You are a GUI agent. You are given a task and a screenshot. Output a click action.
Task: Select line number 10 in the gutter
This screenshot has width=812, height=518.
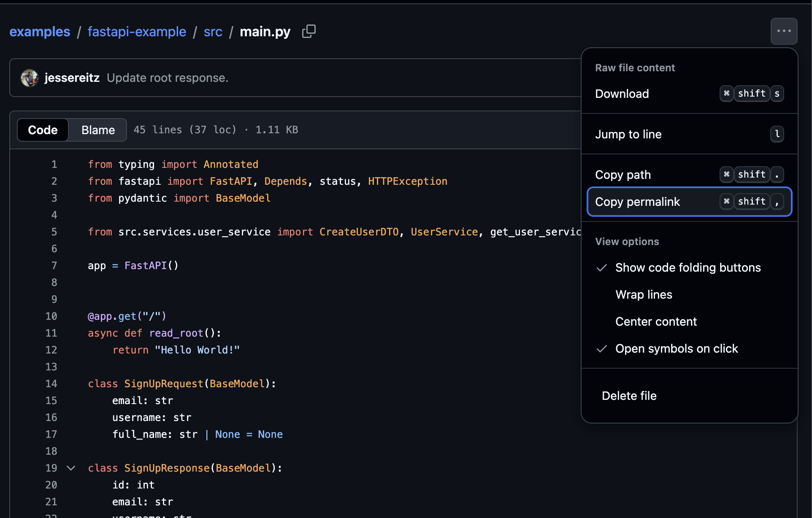[51, 316]
